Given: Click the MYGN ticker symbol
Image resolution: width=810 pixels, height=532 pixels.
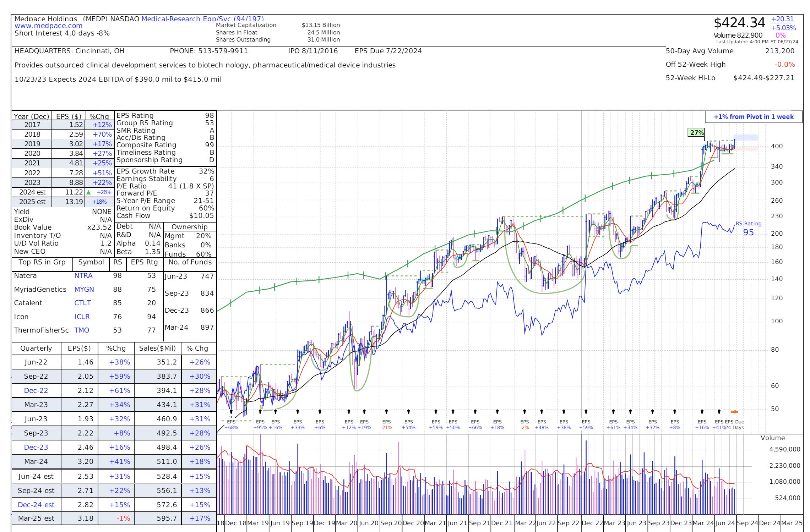Looking at the screenshot, I should [x=84, y=289].
